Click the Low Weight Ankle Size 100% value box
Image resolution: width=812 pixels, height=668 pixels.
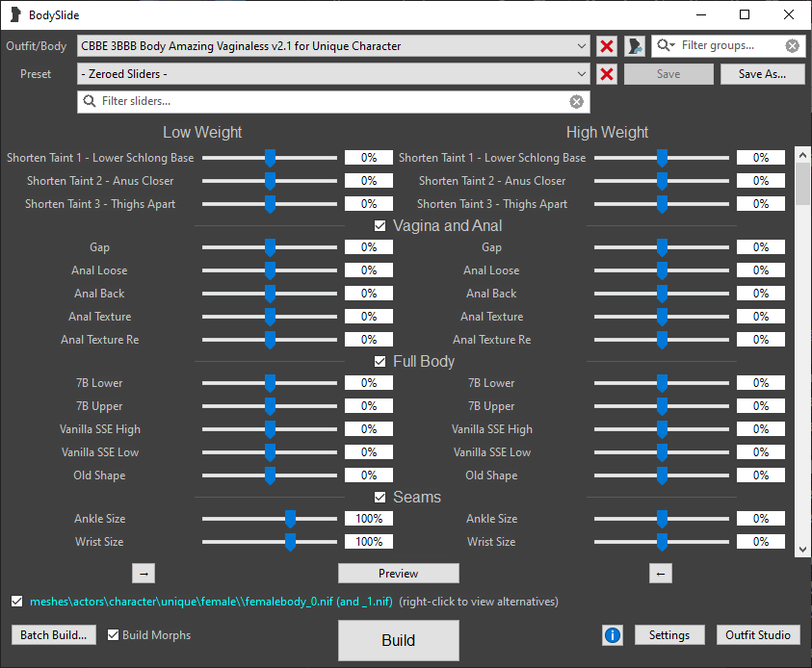[x=369, y=519]
